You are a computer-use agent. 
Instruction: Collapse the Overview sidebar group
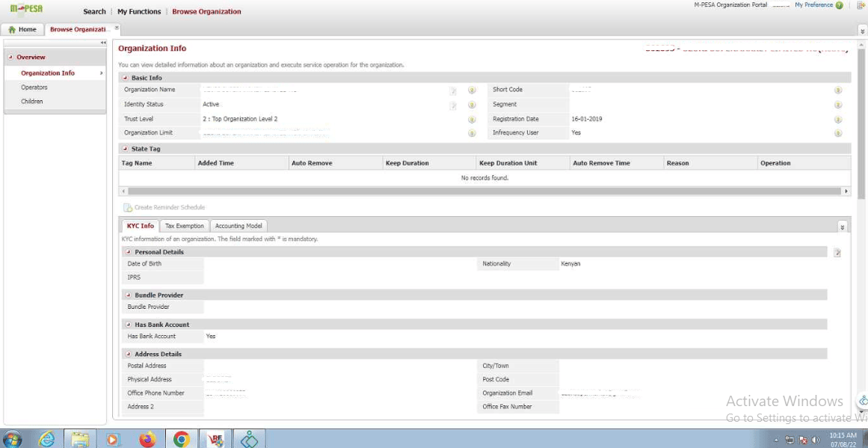tap(11, 57)
